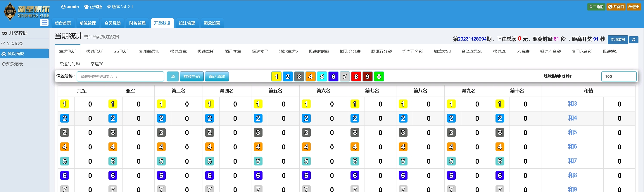Switch to the 极速赛车 lottery tab

pos(178,51)
